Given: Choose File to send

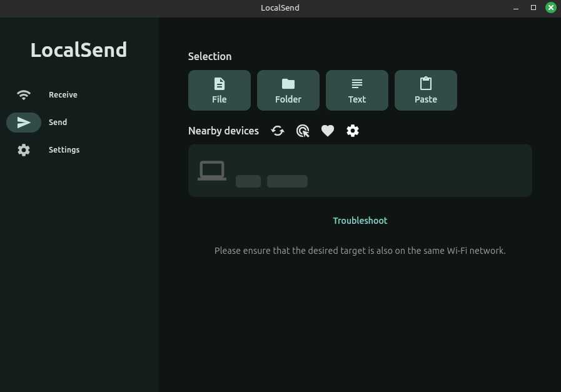Looking at the screenshot, I should [220, 90].
